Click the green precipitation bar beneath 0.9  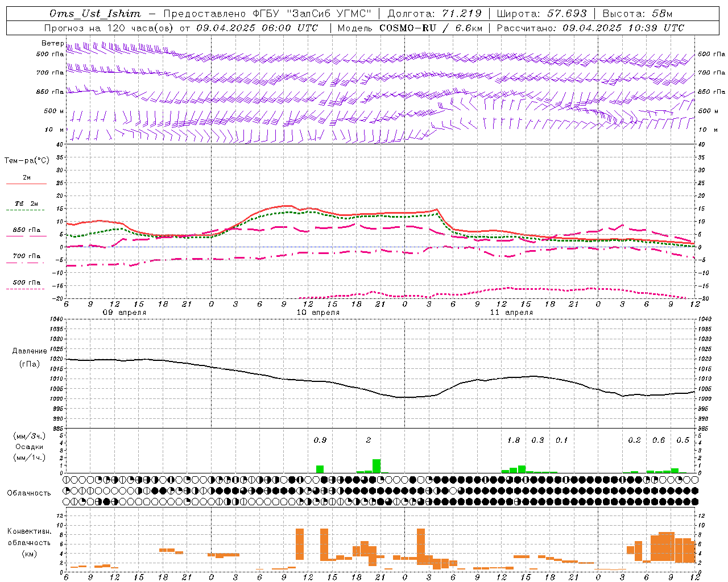click(x=320, y=469)
